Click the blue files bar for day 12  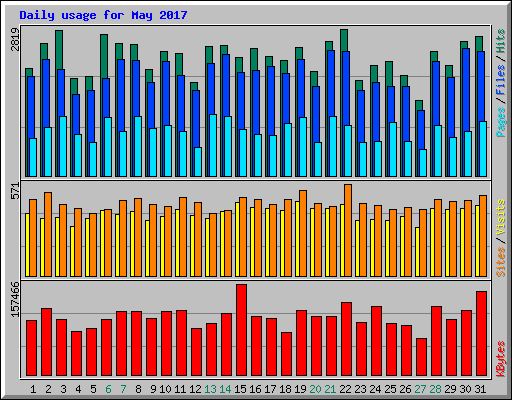click(x=196, y=118)
